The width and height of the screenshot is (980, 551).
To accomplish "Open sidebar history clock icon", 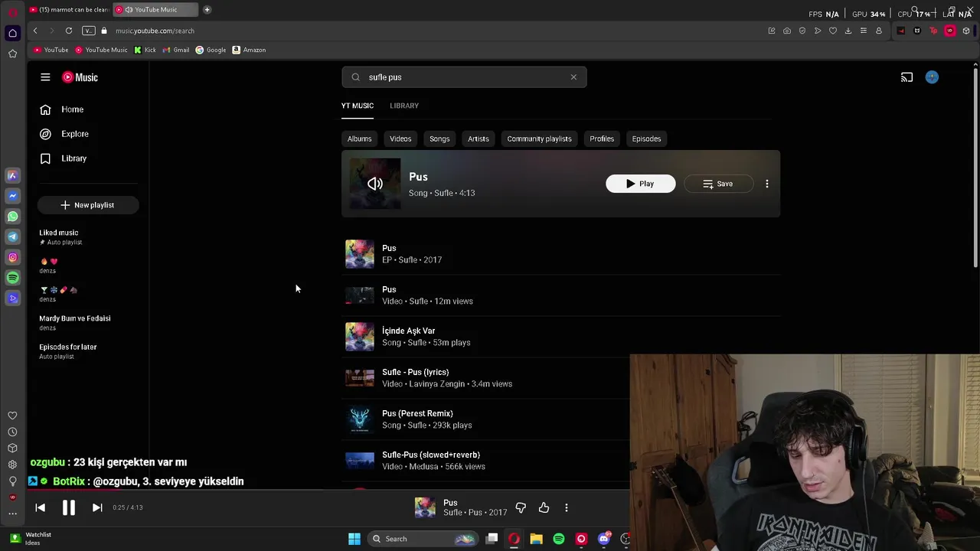I will [12, 432].
